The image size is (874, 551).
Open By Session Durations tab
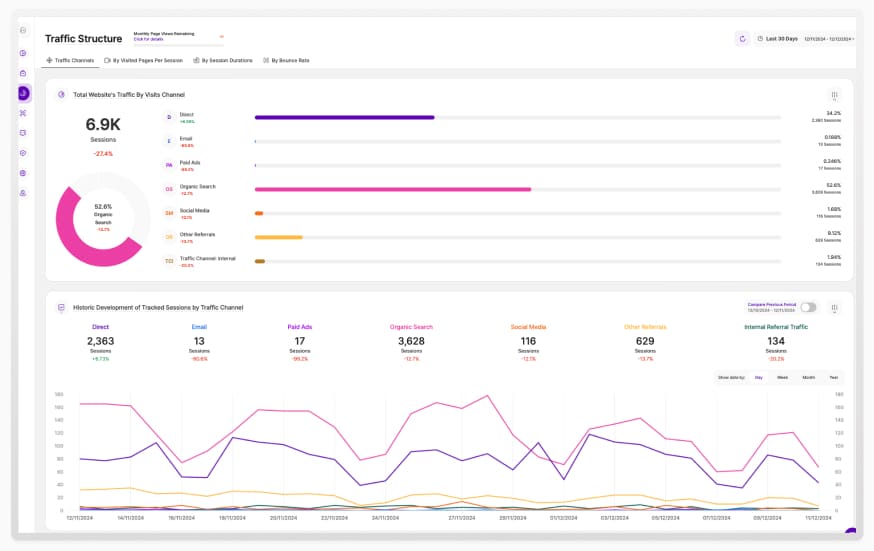[223, 60]
